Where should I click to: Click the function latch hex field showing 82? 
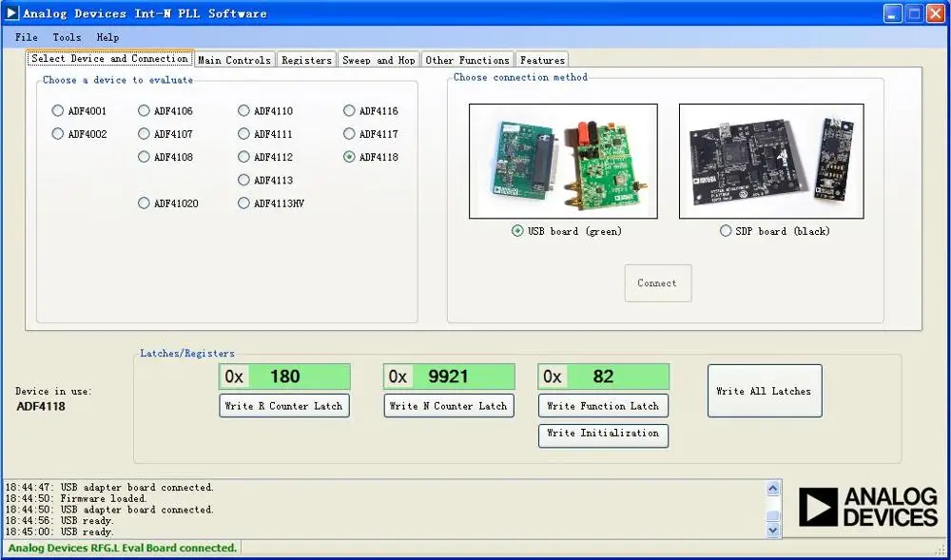pyautogui.click(x=604, y=377)
